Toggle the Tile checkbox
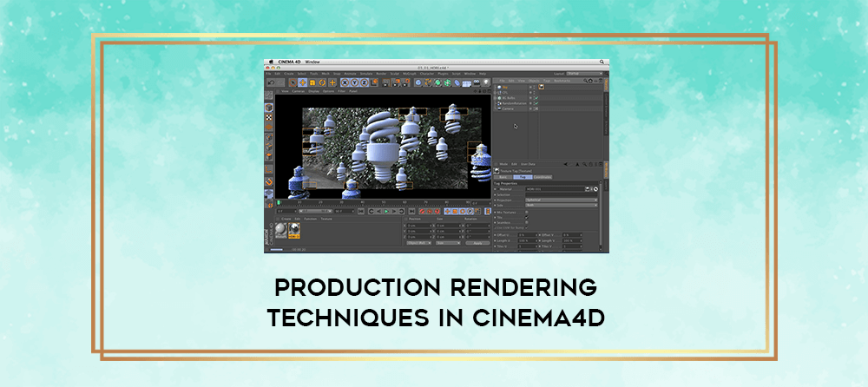Viewport: 868px width, 387px height. (x=527, y=218)
